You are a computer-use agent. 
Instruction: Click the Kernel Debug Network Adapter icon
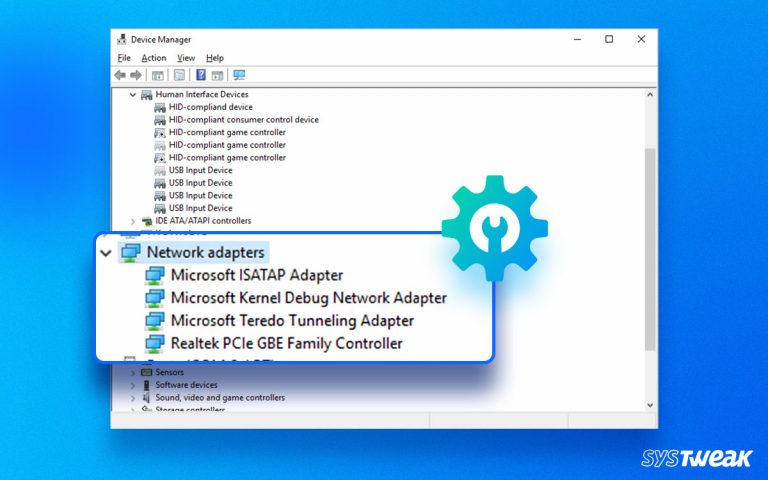click(155, 298)
